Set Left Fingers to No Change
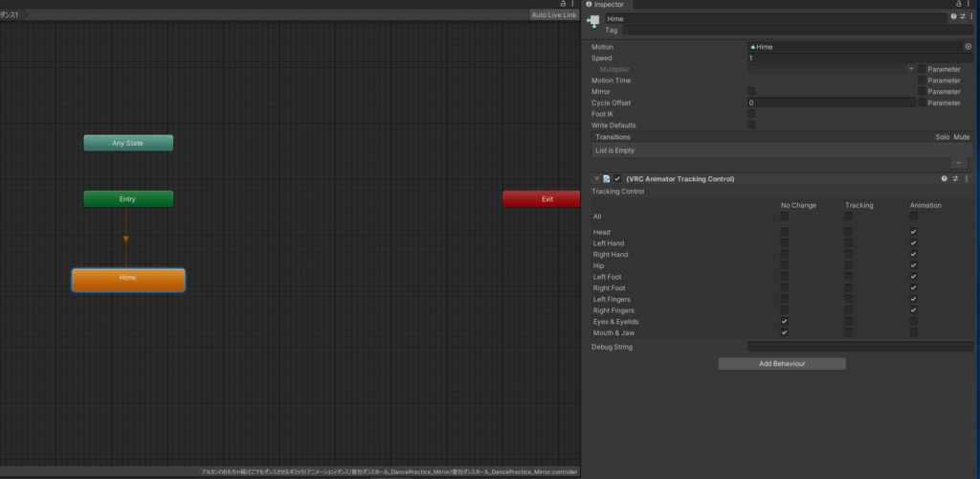The width and height of the screenshot is (980, 479). pyautogui.click(x=785, y=300)
